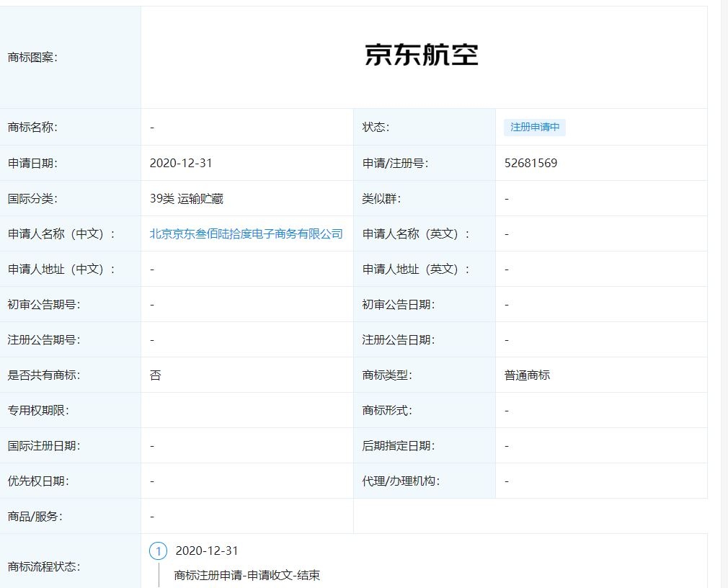The image size is (728, 588).
Task: Click the 商标图案 label
Action: [32, 58]
